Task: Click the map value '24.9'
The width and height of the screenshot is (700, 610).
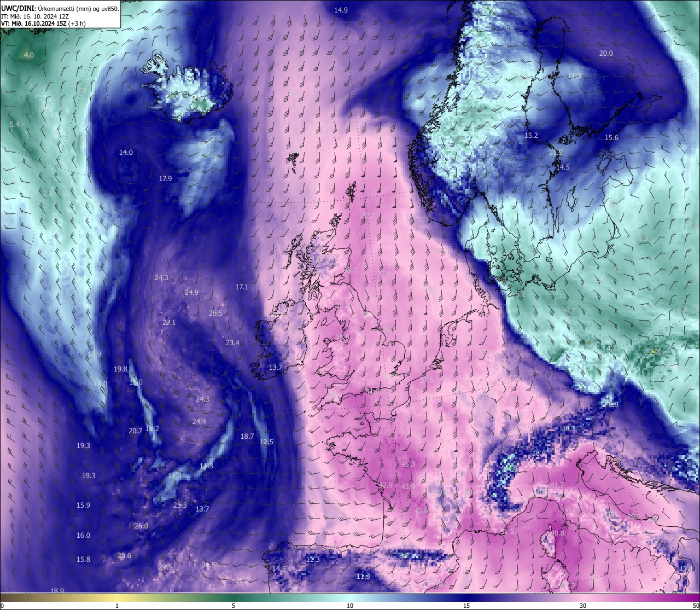Action: pyautogui.click(x=191, y=292)
